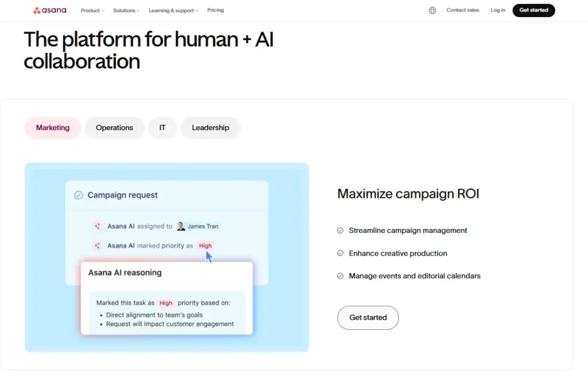The height and width of the screenshot is (386, 588).
Task: Click the checkmark beside "Manage events and editorial calendars"
Action: click(x=340, y=275)
